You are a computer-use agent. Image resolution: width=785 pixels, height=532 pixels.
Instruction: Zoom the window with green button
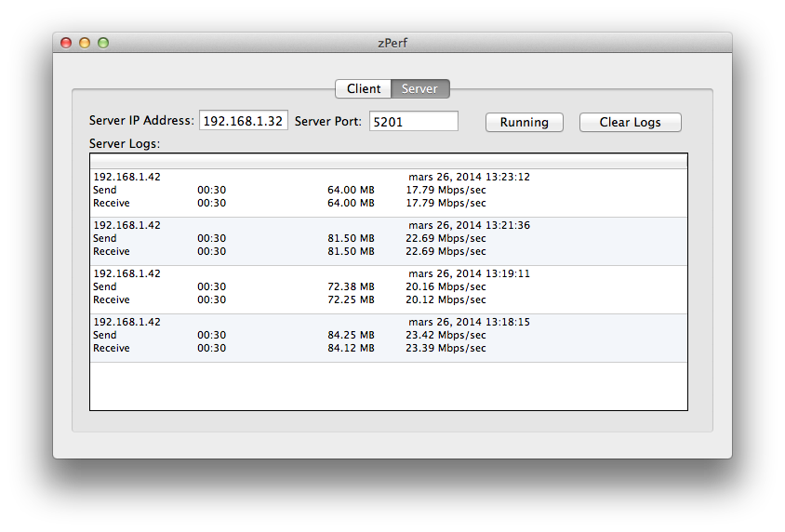(x=103, y=43)
